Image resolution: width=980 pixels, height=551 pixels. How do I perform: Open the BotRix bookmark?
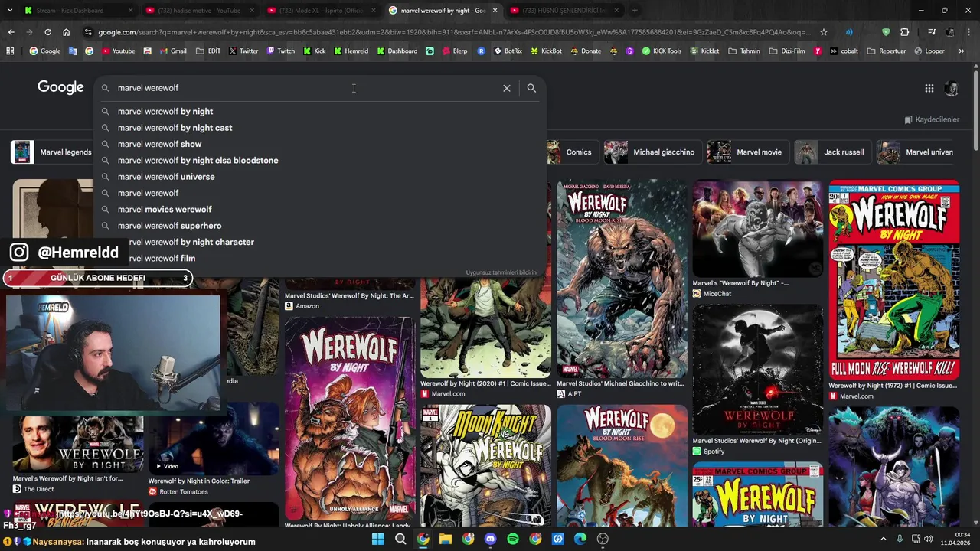click(508, 51)
